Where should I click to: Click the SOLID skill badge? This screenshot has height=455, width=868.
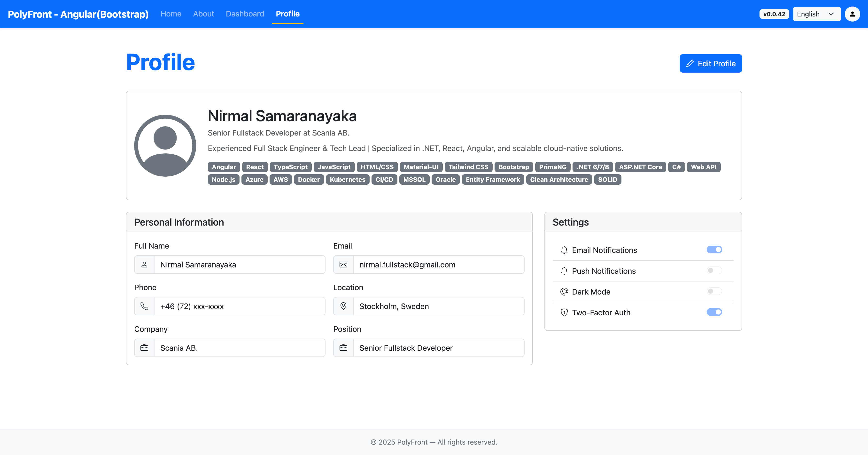(608, 179)
